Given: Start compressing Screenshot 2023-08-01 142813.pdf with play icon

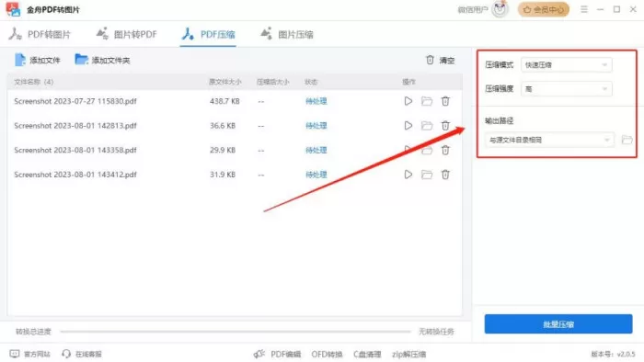Looking at the screenshot, I should [x=408, y=126].
